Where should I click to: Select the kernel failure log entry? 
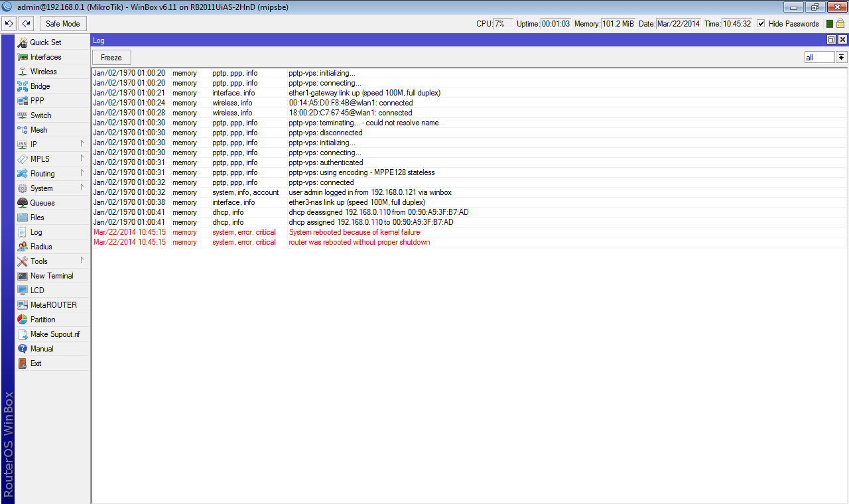[354, 232]
